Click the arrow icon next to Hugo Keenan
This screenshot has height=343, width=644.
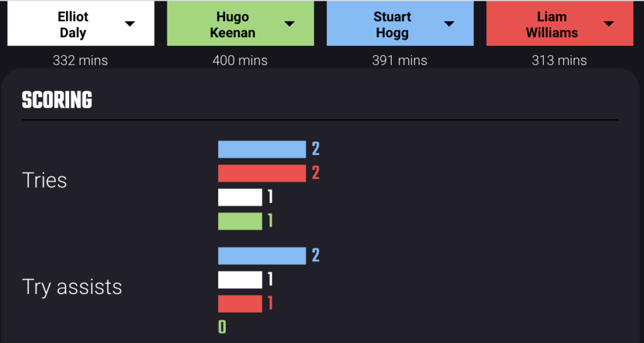coord(289,24)
